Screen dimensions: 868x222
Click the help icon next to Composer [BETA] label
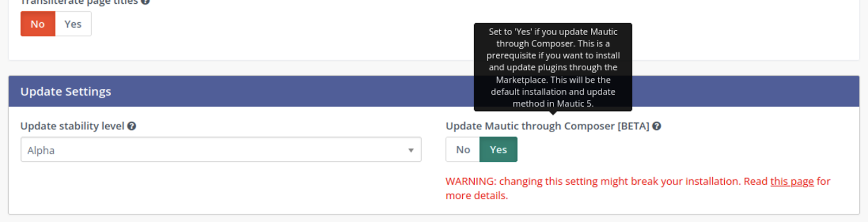tap(656, 126)
